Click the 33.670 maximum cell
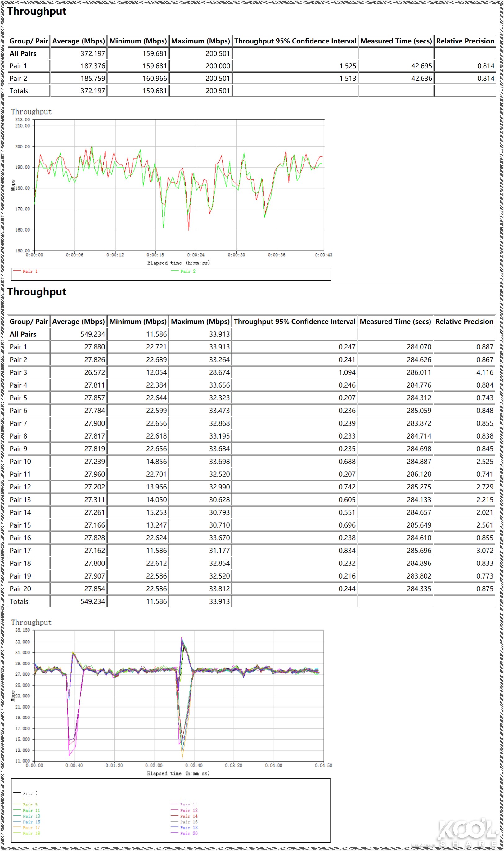This screenshot has height=851, width=504. (x=200, y=538)
